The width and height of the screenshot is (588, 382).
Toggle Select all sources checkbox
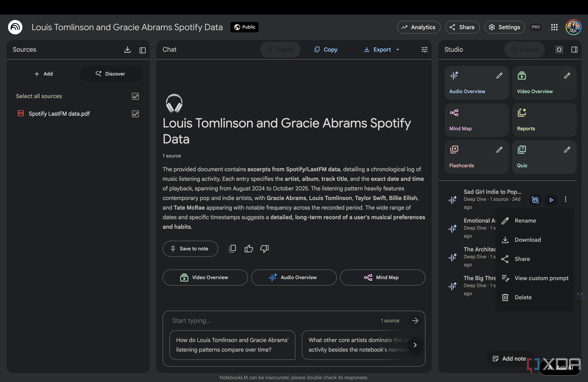coord(135,96)
